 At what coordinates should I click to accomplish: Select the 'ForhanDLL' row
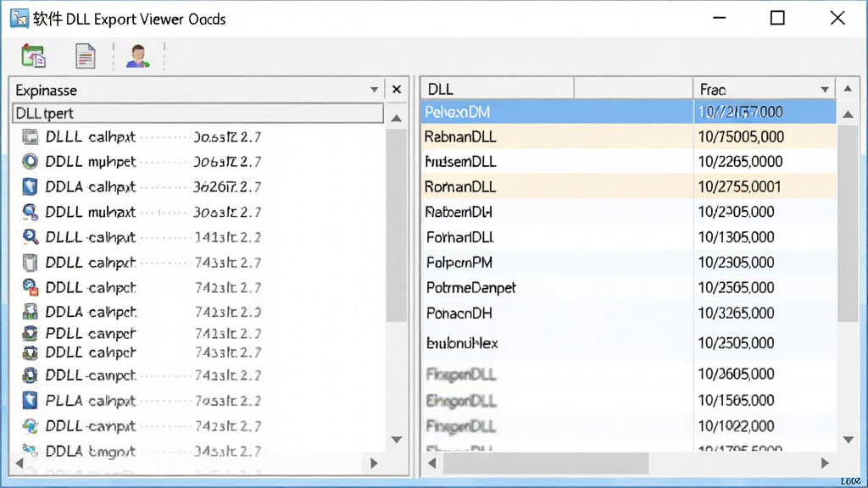(629, 237)
